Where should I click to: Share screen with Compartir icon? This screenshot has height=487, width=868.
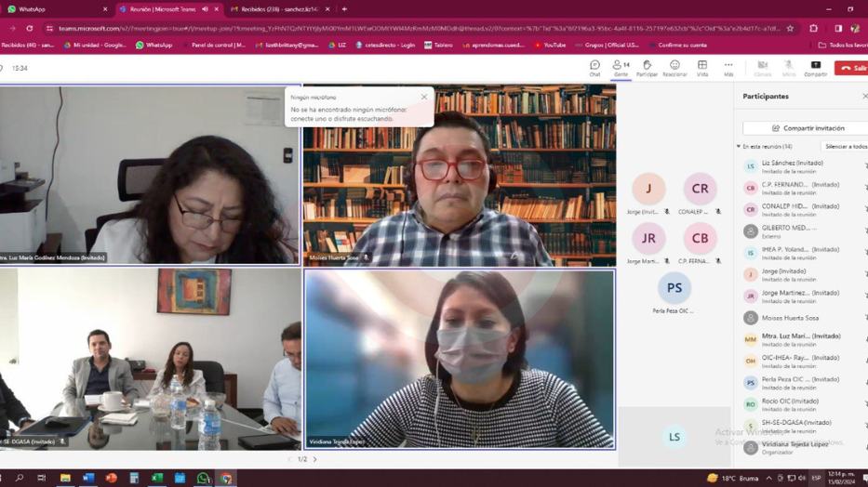(816, 68)
